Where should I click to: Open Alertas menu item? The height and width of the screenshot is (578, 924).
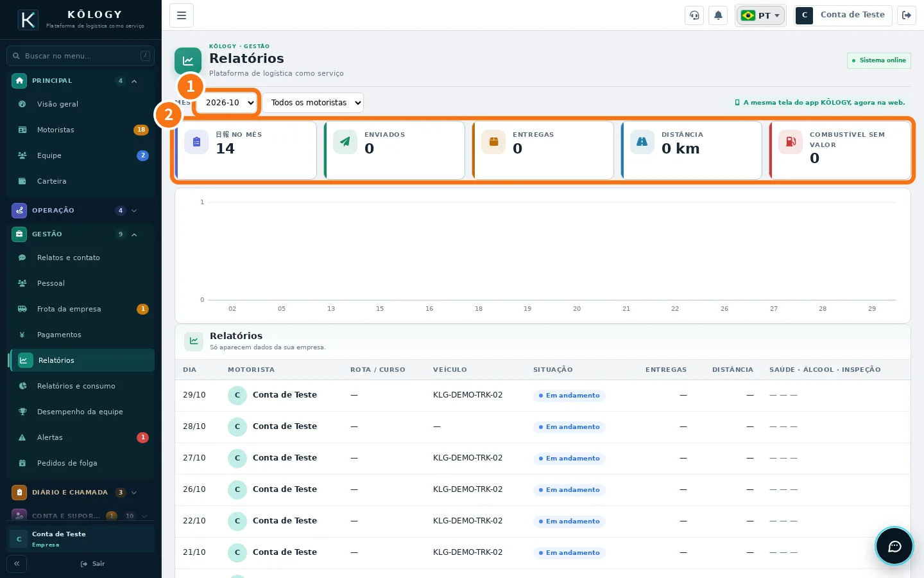81,437
